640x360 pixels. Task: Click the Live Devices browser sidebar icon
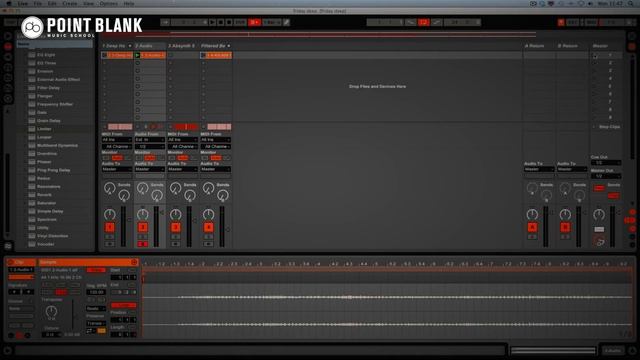pos(8,47)
